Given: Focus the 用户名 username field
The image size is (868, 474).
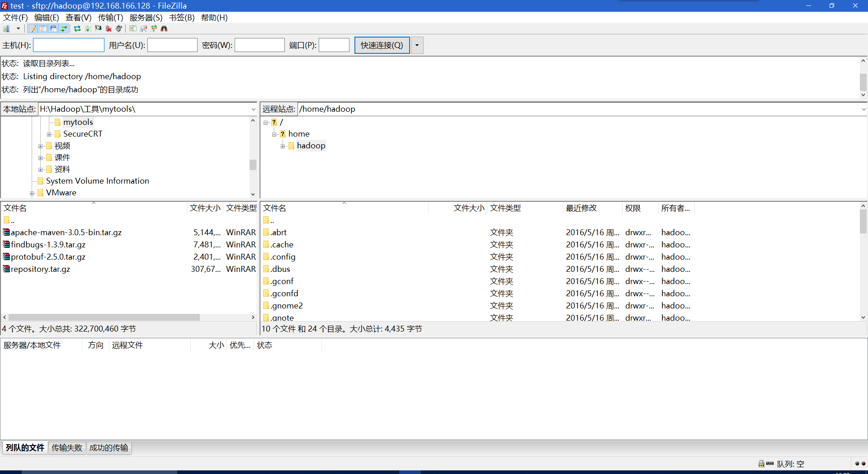Looking at the screenshot, I should coord(172,45).
